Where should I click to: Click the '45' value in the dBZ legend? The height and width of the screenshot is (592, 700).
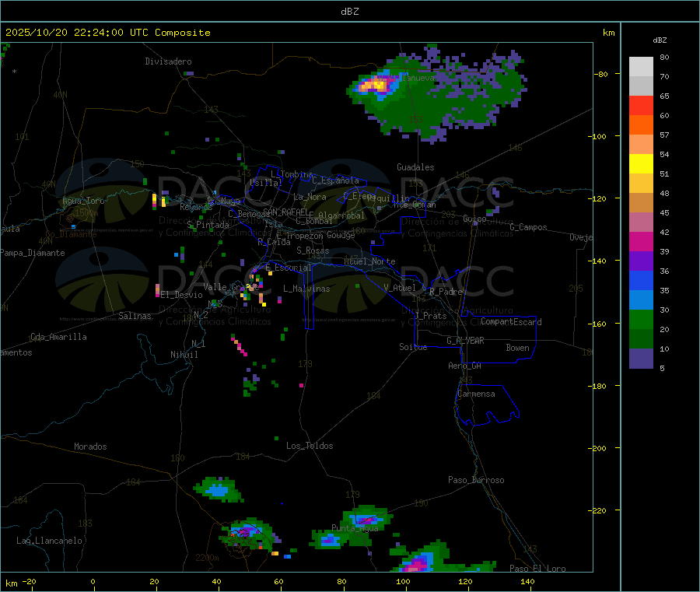pos(664,212)
